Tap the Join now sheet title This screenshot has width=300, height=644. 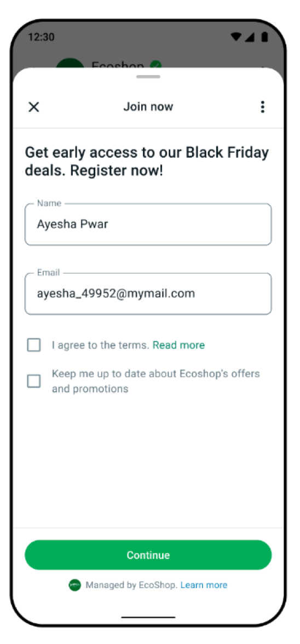point(148,107)
